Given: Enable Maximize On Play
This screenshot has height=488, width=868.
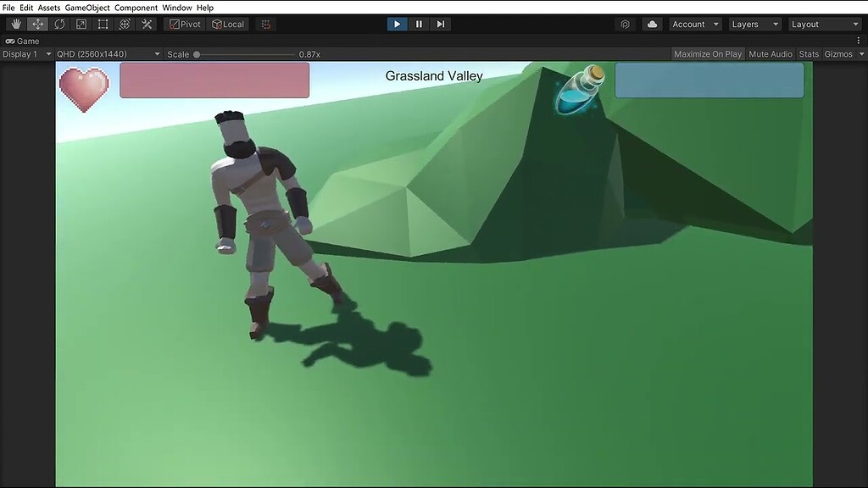Looking at the screenshot, I should point(707,53).
